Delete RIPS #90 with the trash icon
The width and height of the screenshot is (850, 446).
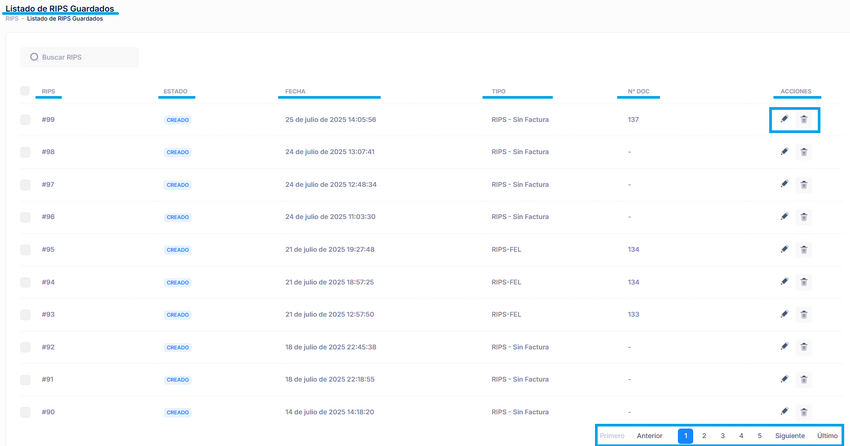pos(804,412)
